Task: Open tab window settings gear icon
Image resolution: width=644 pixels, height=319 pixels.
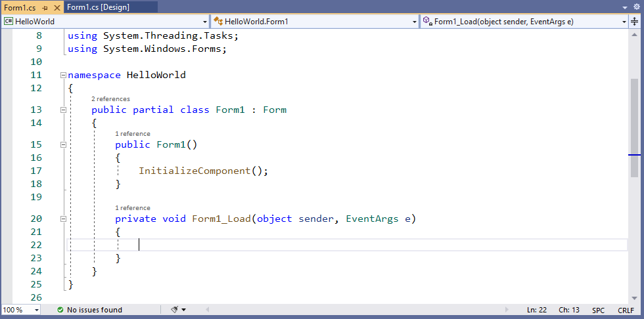Action: (637, 7)
